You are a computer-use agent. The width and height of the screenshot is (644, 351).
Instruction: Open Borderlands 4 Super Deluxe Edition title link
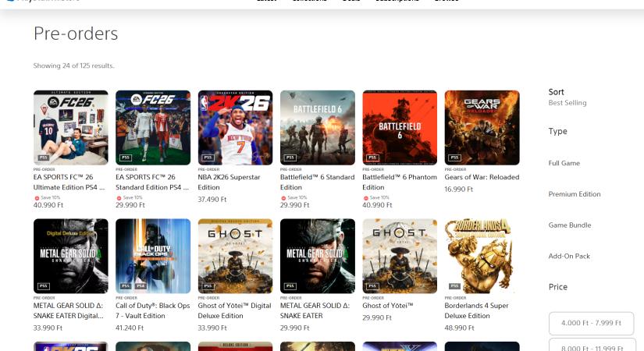476,310
